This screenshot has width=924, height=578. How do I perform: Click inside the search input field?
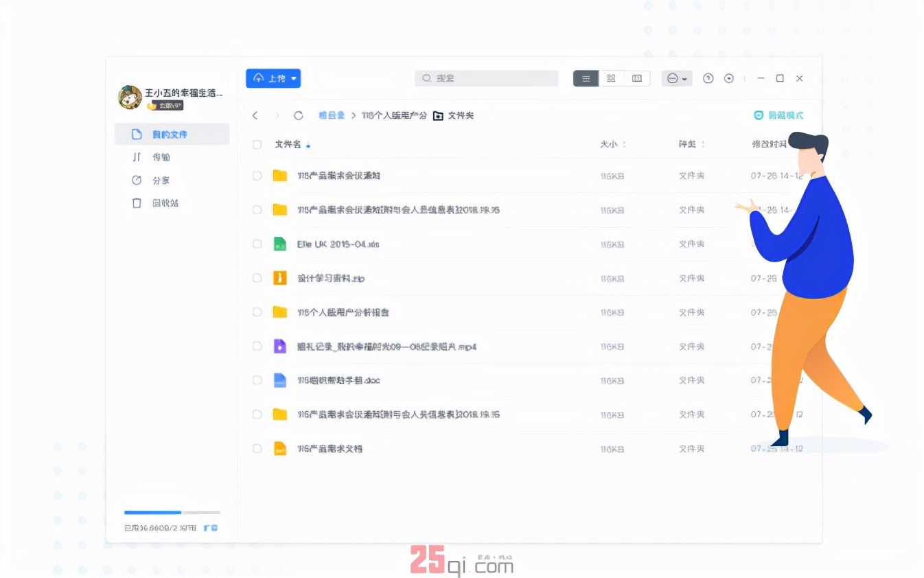tap(486, 78)
